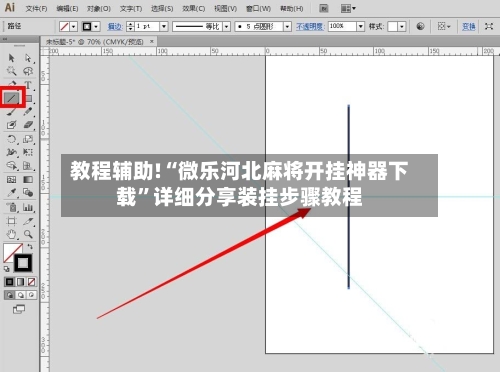Reset to default fill and stroke

pyautogui.click(x=6, y=269)
